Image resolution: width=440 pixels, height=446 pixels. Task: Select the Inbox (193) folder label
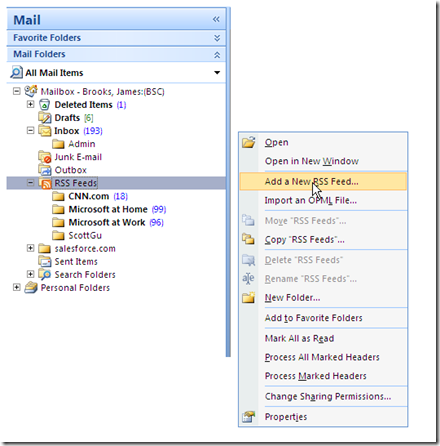pyautogui.click(x=78, y=131)
